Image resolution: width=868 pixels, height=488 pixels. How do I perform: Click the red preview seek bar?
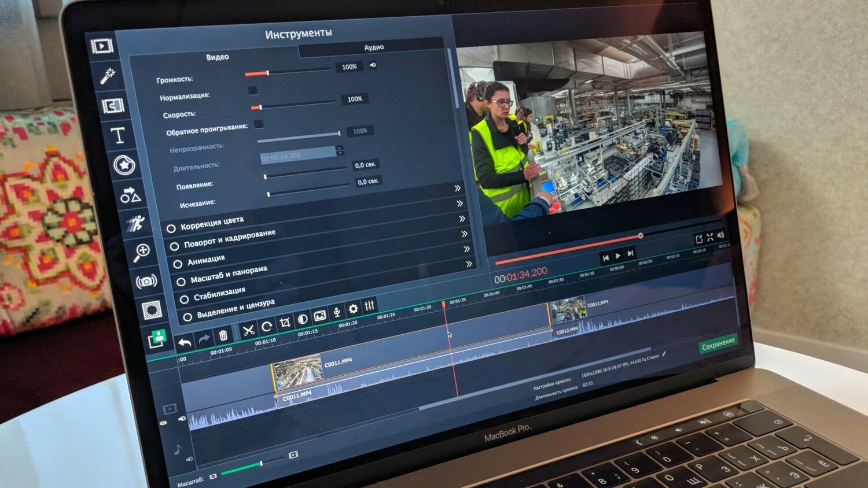pos(568,249)
